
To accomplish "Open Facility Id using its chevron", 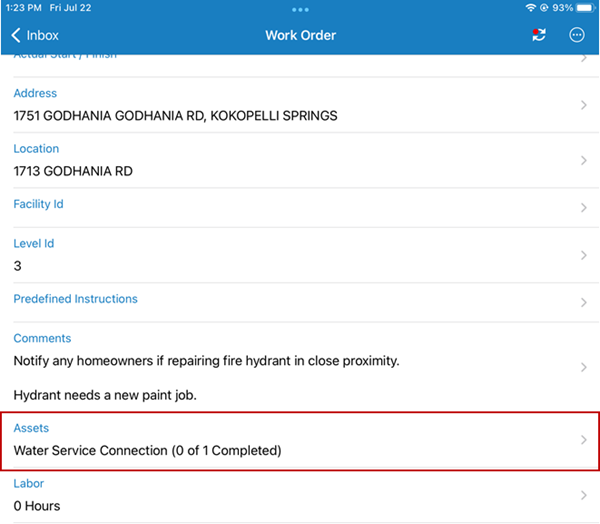I will point(583,208).
